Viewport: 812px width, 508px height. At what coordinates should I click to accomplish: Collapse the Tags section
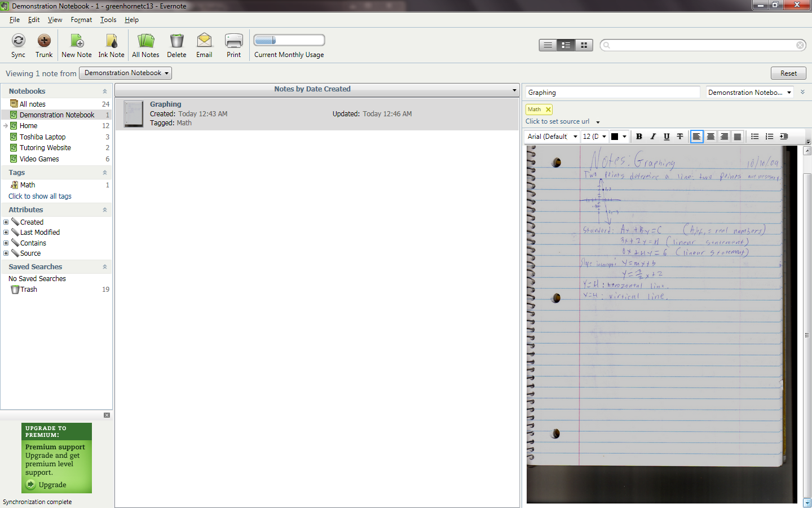coord(104,173)
